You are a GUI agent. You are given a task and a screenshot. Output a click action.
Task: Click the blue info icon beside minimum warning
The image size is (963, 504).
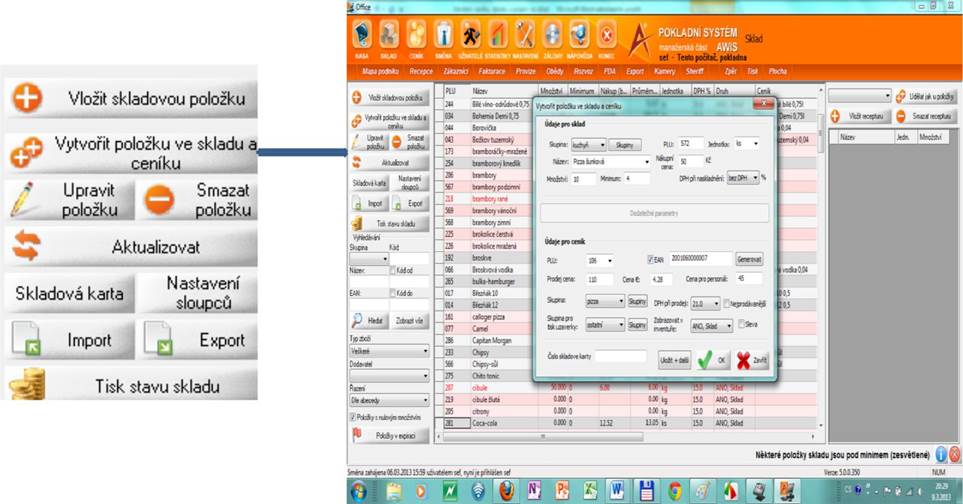[941, 455]
